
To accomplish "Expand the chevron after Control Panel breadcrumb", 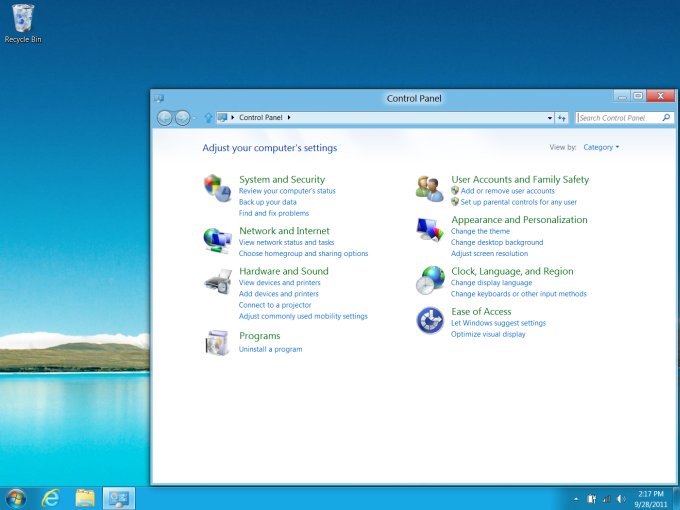I will 289,118.
